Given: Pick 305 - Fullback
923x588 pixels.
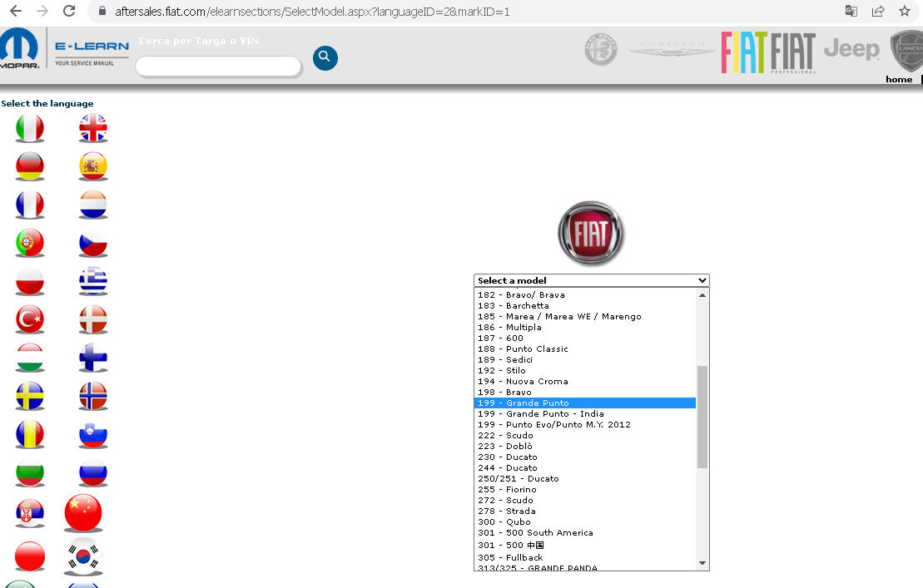Looking at the screenshot, I should click(x=585, y=558).
